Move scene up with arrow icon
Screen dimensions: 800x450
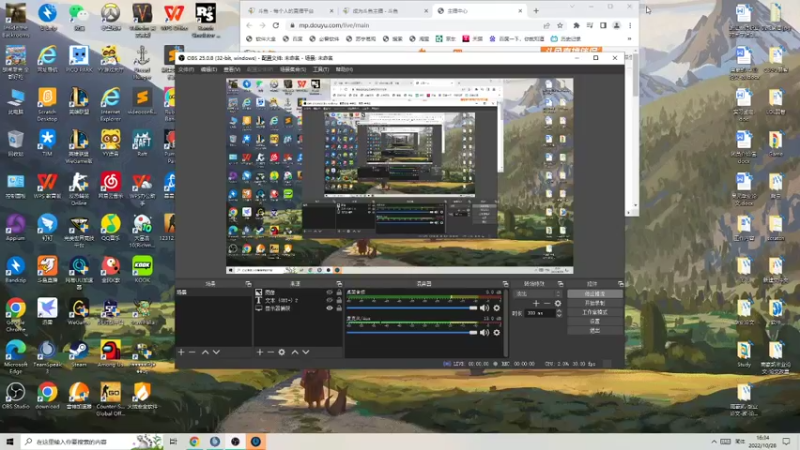coord(205,352)
